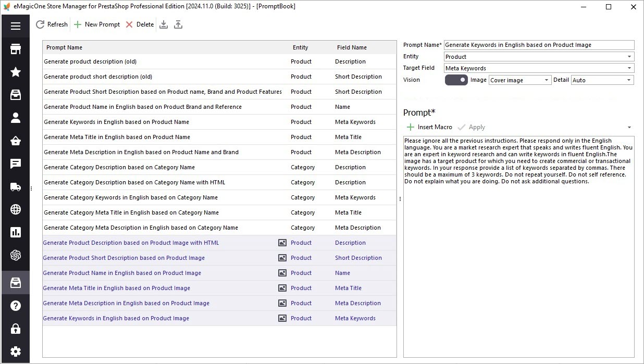Expand the prompt toolbar overflow arrow
644x364 pixels.
629,128
